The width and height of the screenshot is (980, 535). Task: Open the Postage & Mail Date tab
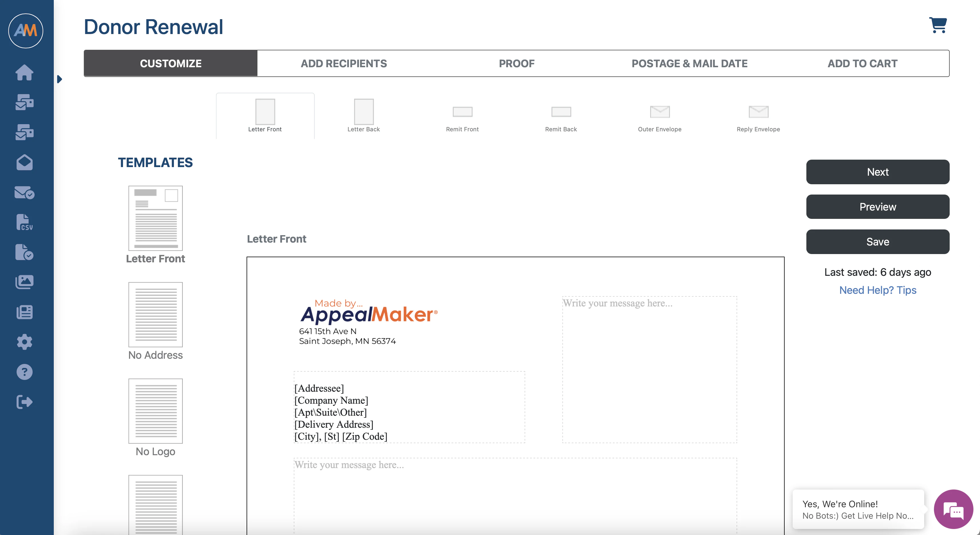tap(689, 63)
